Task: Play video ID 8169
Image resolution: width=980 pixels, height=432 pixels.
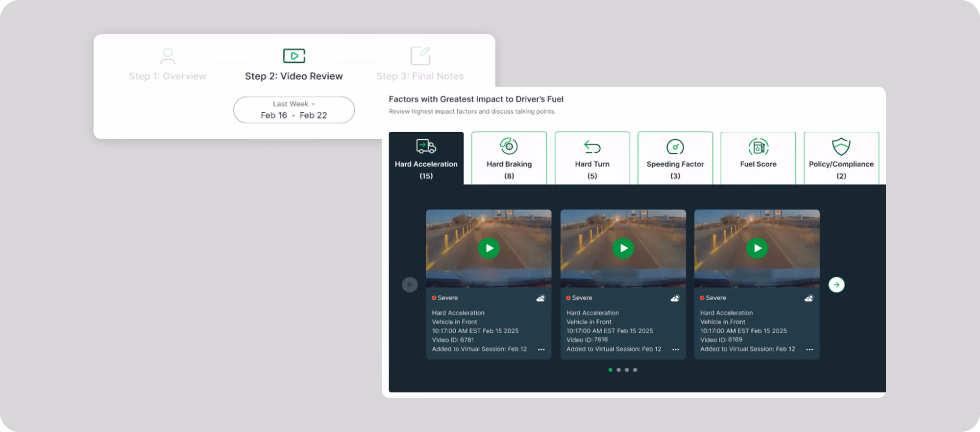Action: click(x=758, y=248)
